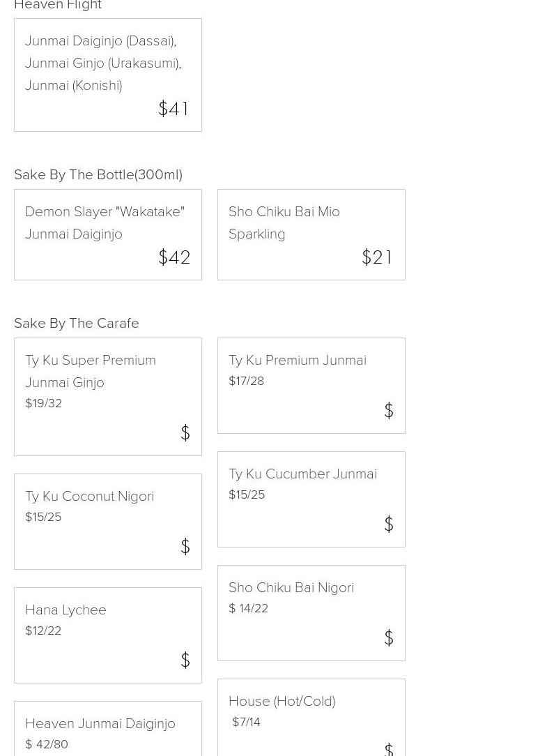The width and height of the screenshot is (547, 756).
Task: Click the $12/22 Hana Lychee price
Action: 43,630
